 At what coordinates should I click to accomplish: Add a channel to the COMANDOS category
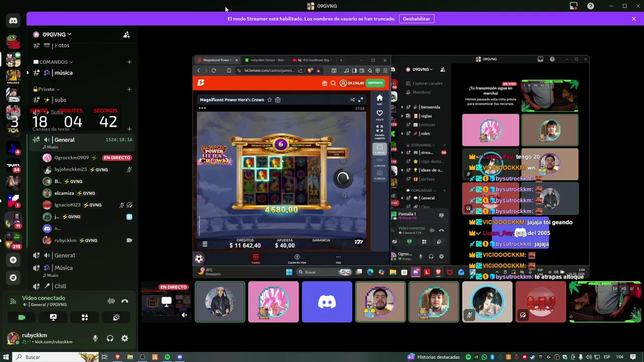(x=129, y=62)
